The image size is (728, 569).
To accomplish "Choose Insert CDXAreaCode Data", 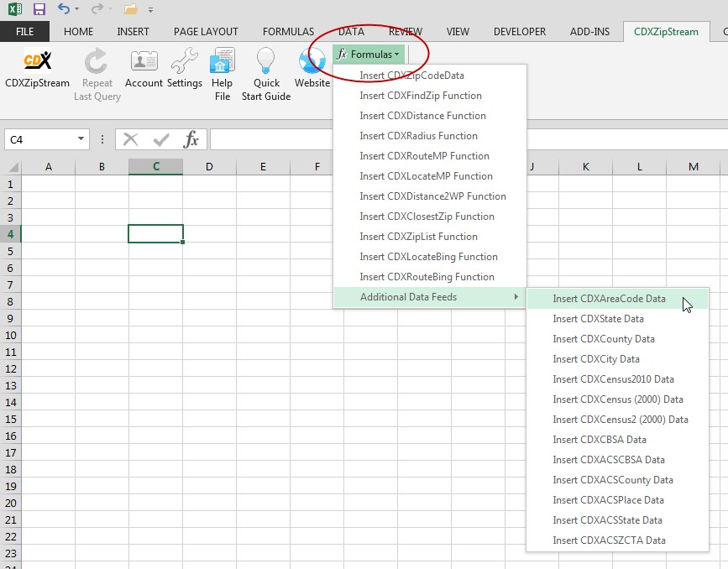I will 617,299.
